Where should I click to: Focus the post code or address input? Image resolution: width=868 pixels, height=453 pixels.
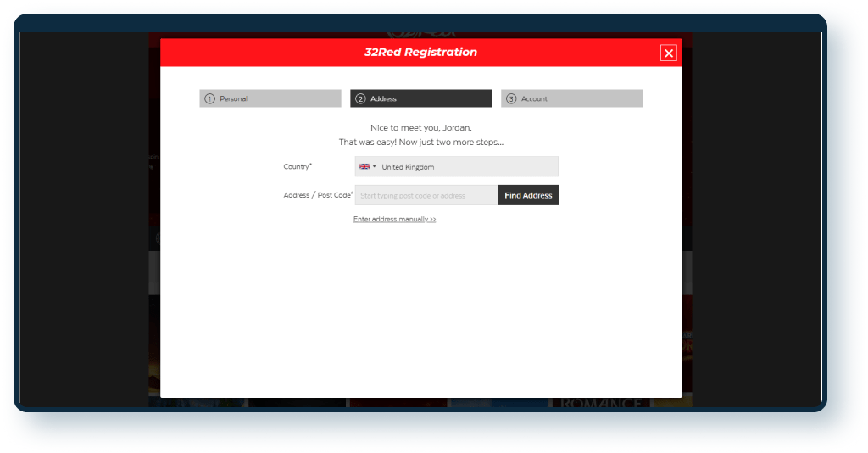click(x=426, y=195)
